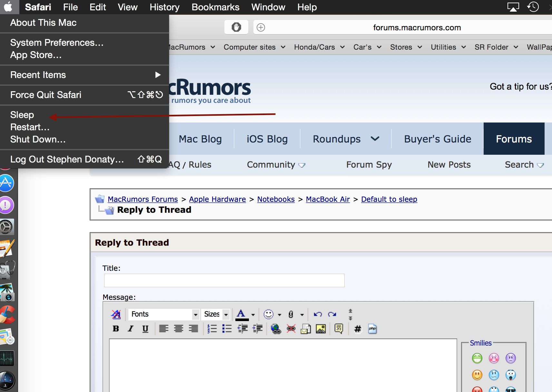The width and height of the screenshot is (552, 392).
Task: Align message text right
Action: (193, 328)
